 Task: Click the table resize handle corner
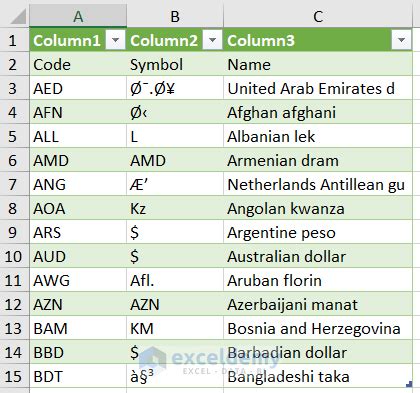pos(409,384)
